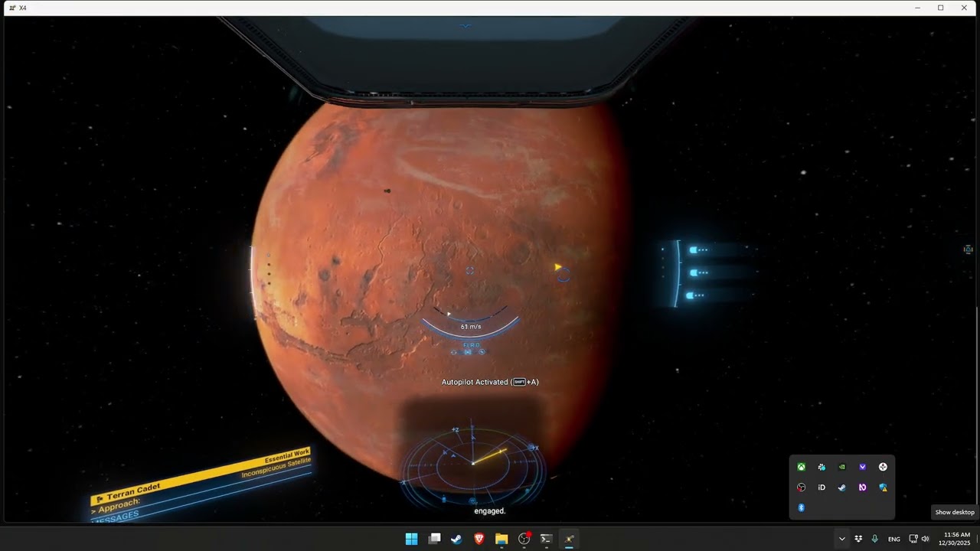Click the bottom weapon group indicator
980x551 pixels.
(x=695, y=295)
